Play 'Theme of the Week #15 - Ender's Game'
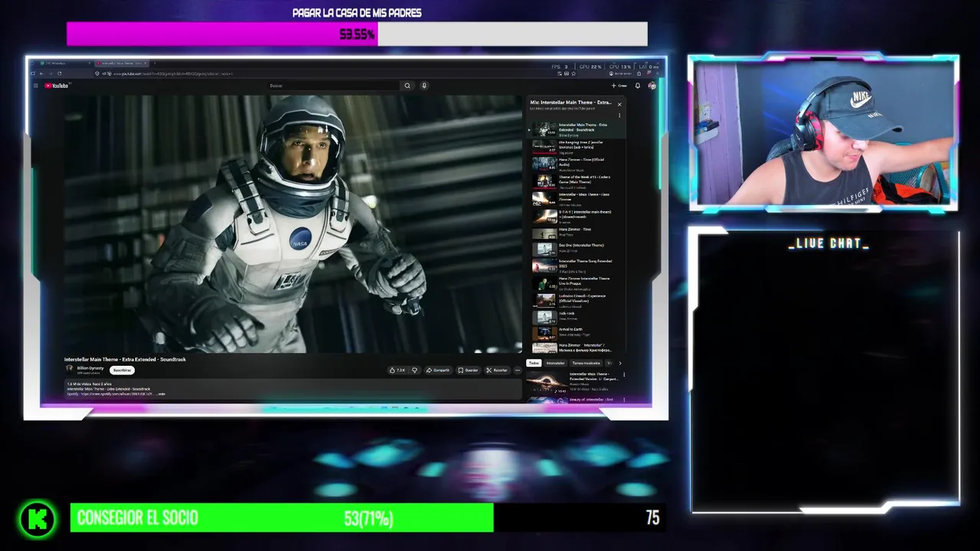This screenshot has width=980, height=551. (577, 182)
